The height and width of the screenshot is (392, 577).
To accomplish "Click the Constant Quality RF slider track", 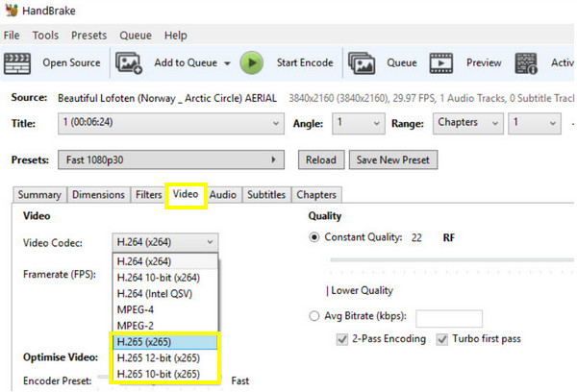I will coord(452,260).
